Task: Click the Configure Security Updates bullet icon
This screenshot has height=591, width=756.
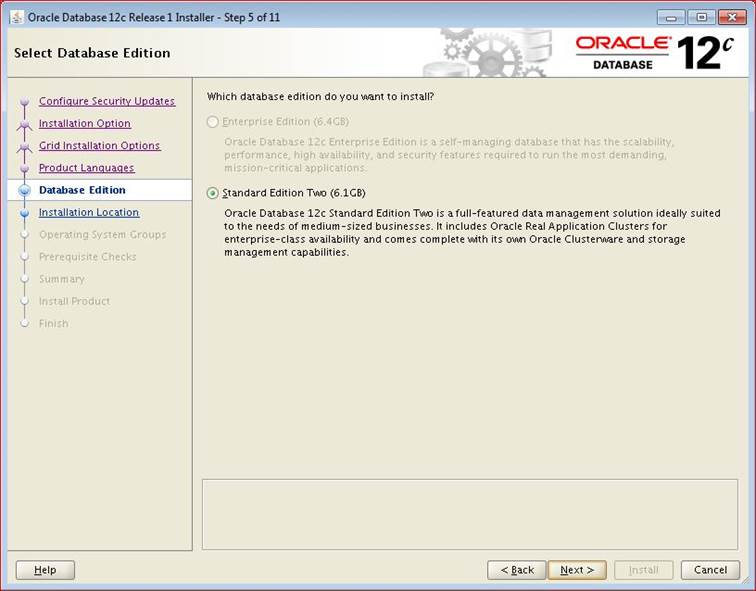Action: (x=24, y=102)
